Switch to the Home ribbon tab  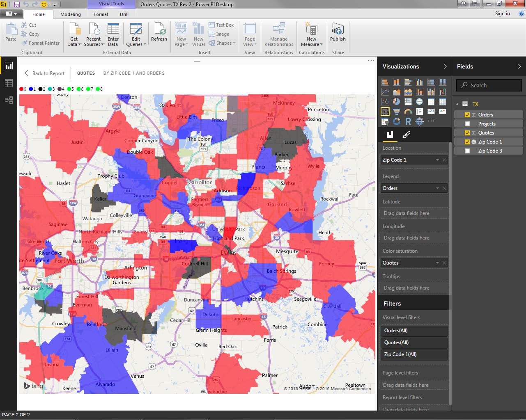pyautogui.click(x=39, y=14)
